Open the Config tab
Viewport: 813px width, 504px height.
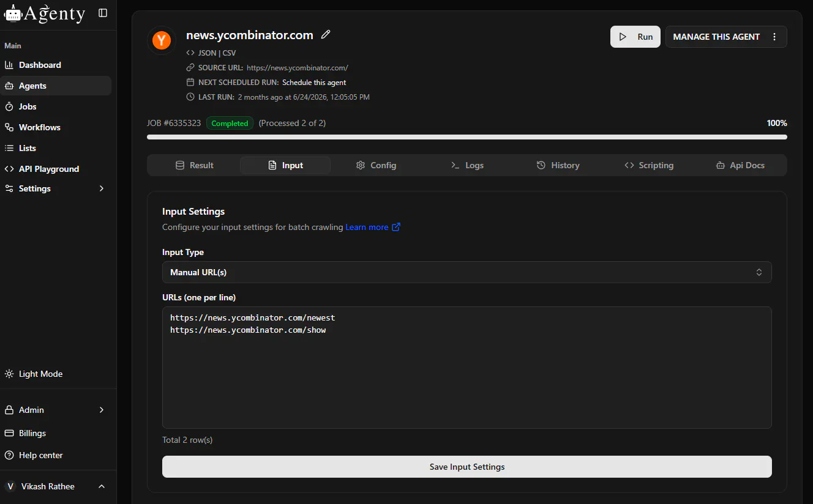click(x=376, y=165)
